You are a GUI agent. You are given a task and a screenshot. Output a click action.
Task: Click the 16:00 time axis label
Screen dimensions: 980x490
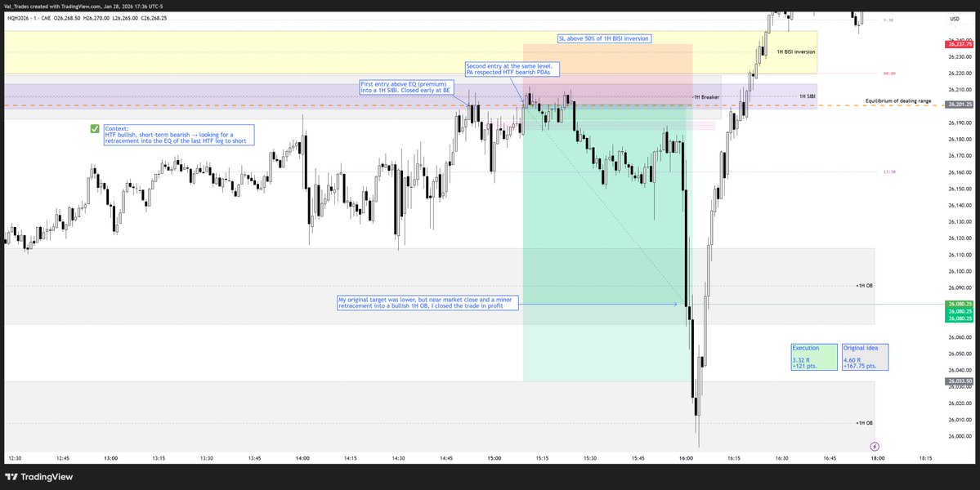click(686, 458)
